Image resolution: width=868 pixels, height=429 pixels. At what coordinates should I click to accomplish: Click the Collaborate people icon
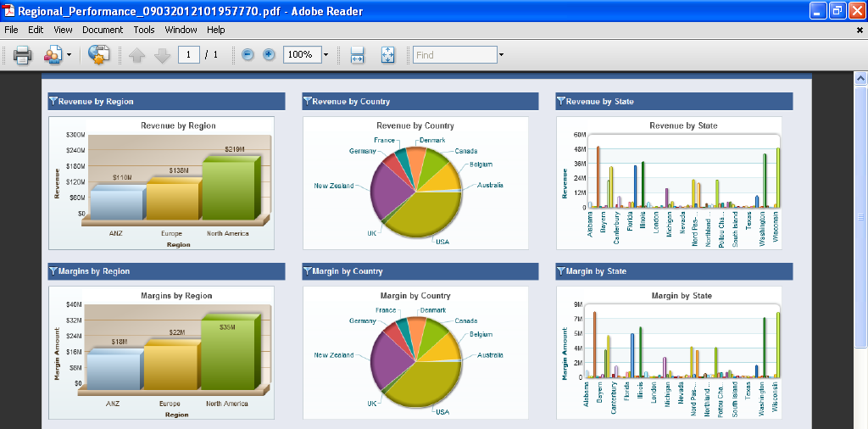pyautogui.click(x=53, y=55)
